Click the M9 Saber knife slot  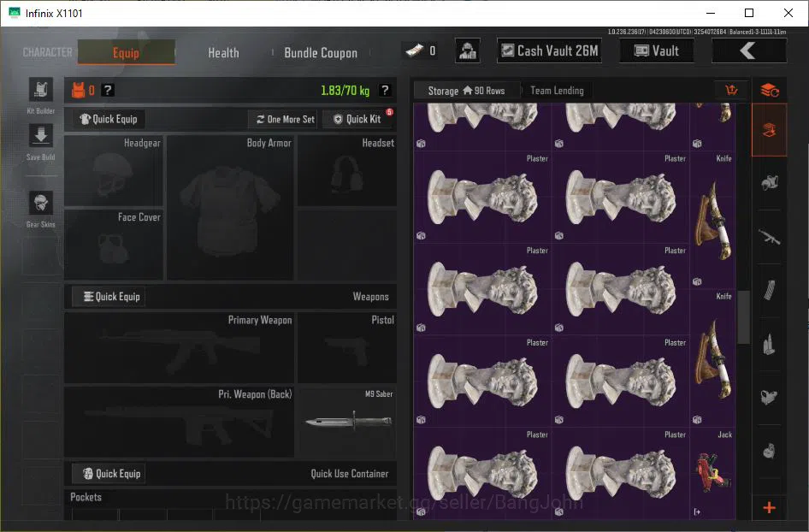[348, 422]
